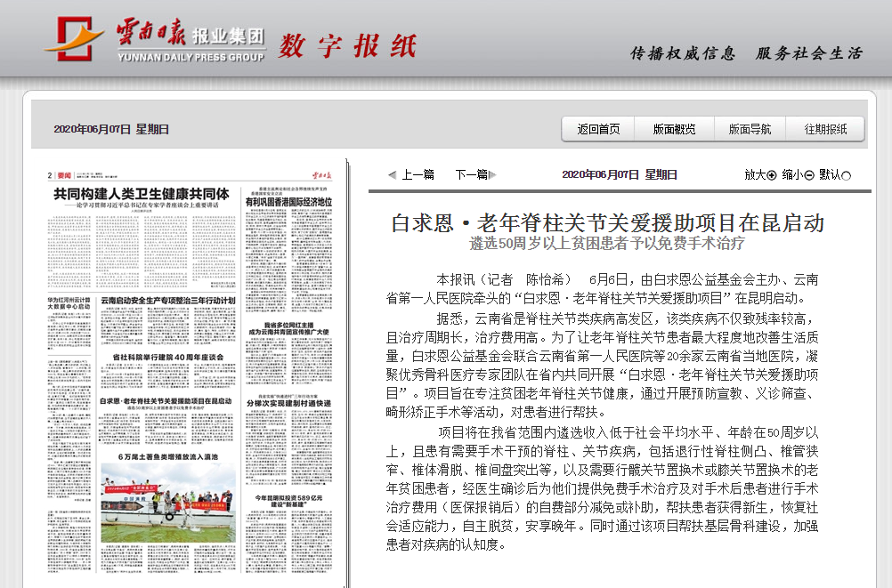Click the fish release boat photo

(168, 503)
